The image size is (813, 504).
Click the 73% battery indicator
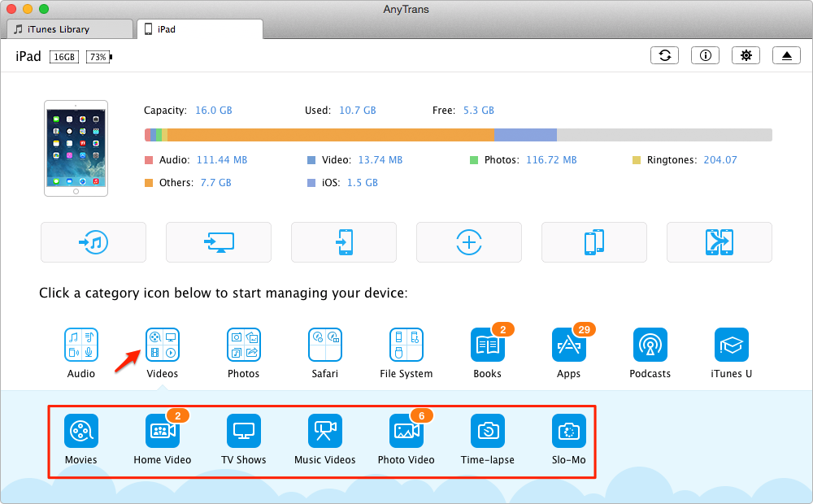(x=99, y=57)
